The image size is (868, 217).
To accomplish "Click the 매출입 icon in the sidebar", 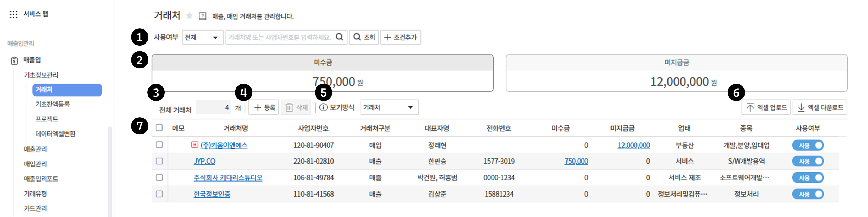I will pyautogui.click(x=14, y=60).
